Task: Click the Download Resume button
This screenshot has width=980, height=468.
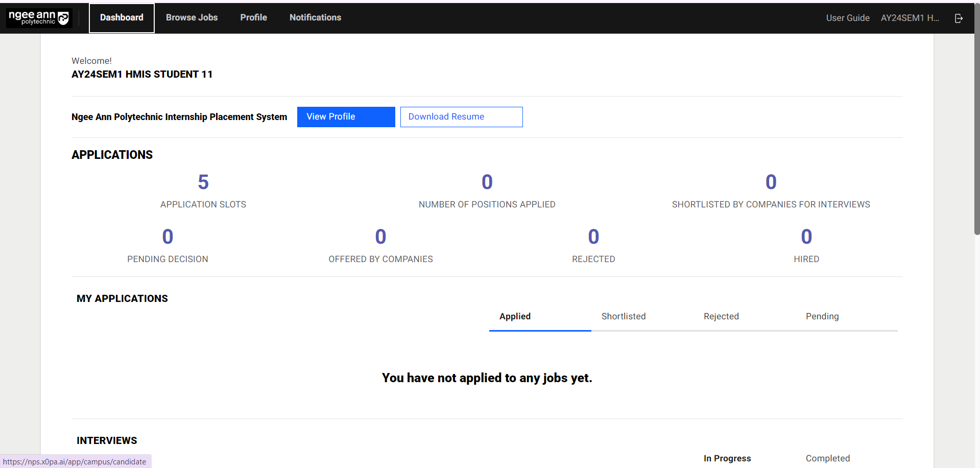Action: 461,117
